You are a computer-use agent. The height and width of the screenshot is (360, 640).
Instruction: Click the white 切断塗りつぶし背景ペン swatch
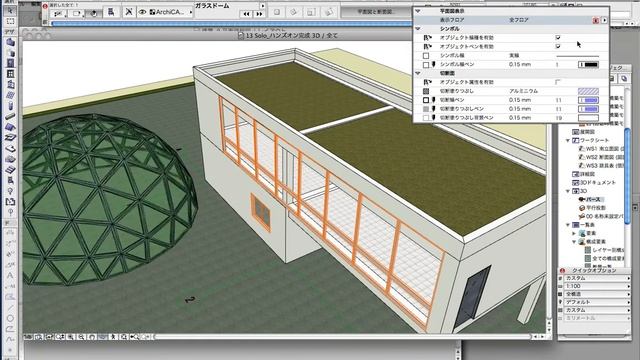pos(588,118)
